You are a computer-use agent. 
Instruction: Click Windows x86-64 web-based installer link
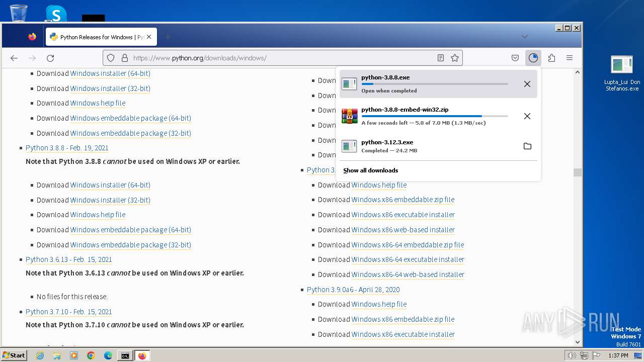point(408,275)
